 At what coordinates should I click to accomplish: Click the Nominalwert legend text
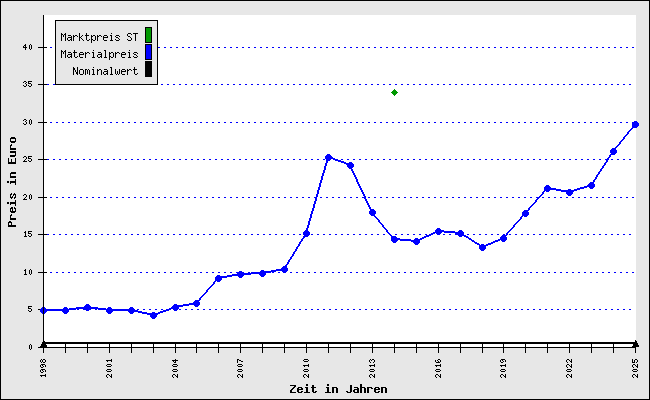coord(105,71)
